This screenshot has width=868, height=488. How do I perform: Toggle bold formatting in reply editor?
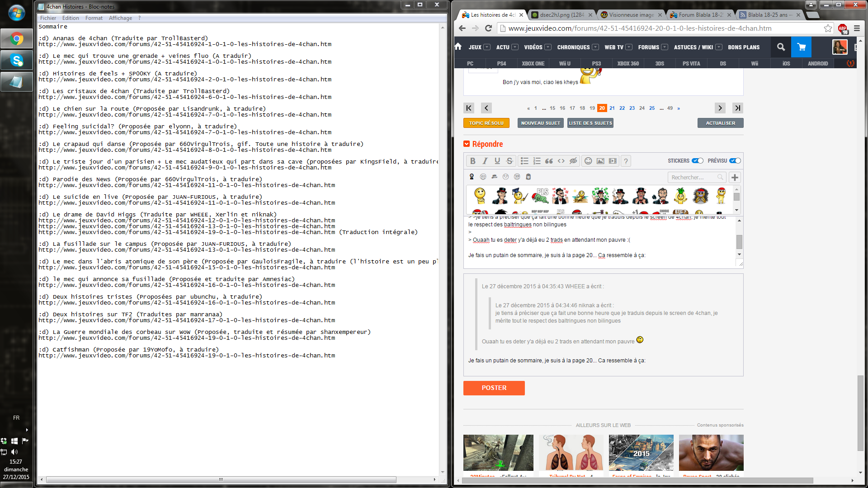(472, 161)
